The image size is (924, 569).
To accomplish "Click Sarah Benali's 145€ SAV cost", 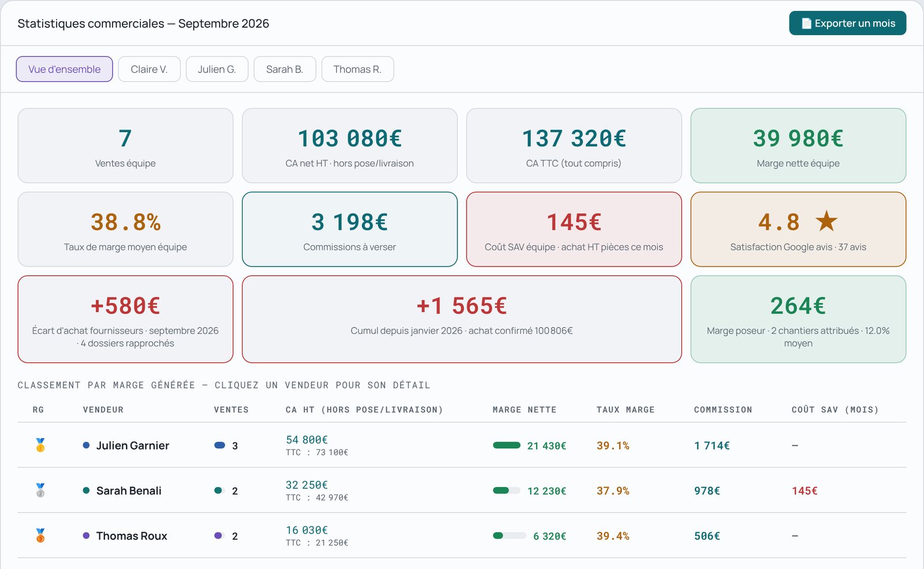I will 804,491.
